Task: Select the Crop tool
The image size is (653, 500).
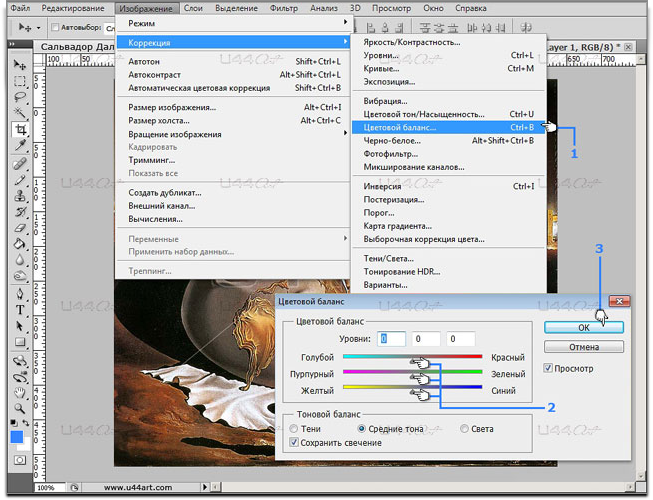Action: click(x=20, y=129)
